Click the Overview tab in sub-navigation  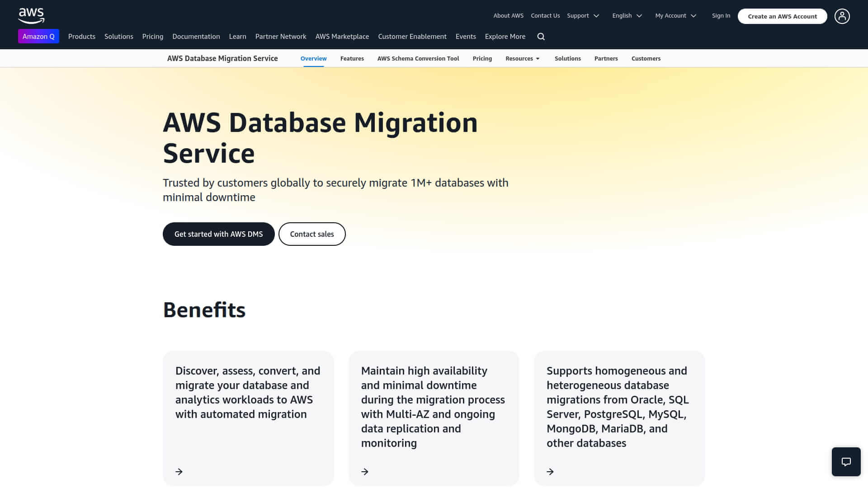(314, 58)
